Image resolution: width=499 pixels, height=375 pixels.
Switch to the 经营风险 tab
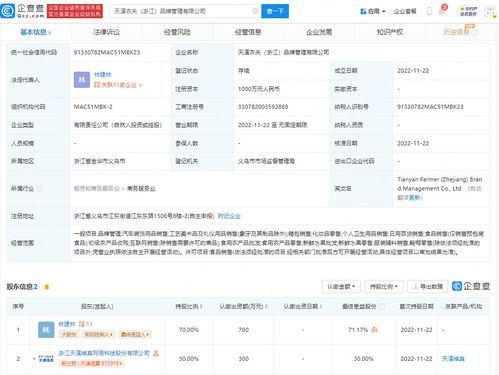coord(177,32)
